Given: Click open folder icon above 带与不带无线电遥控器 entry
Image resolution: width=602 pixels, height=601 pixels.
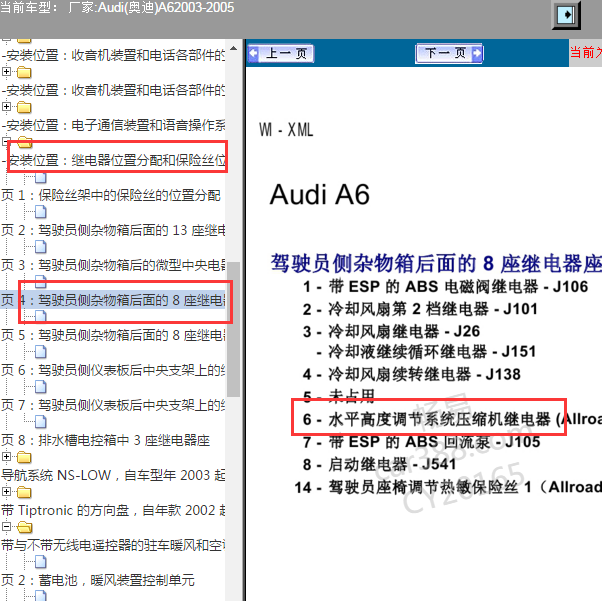Looking at the screenshot, I should [25, 527].
